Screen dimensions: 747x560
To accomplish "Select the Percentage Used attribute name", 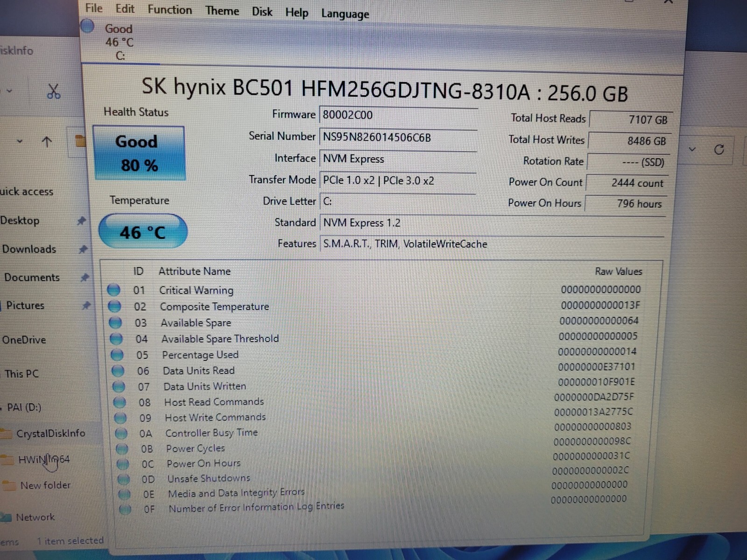I will click(x=200, y=355).
